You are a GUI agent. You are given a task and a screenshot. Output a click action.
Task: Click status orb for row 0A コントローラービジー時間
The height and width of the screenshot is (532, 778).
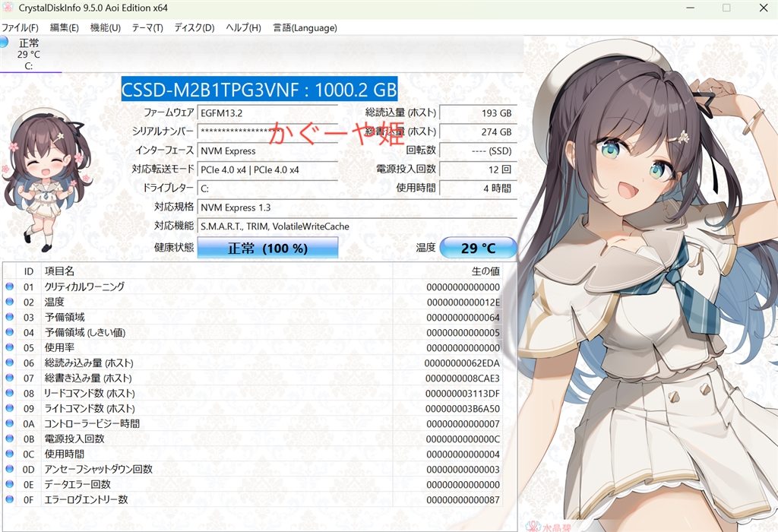9,423
